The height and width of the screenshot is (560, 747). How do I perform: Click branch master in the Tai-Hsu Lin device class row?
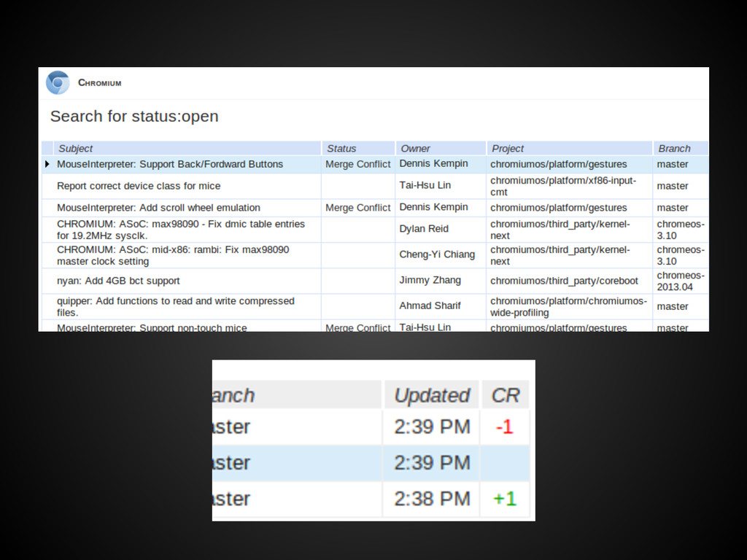coord(672,186)
